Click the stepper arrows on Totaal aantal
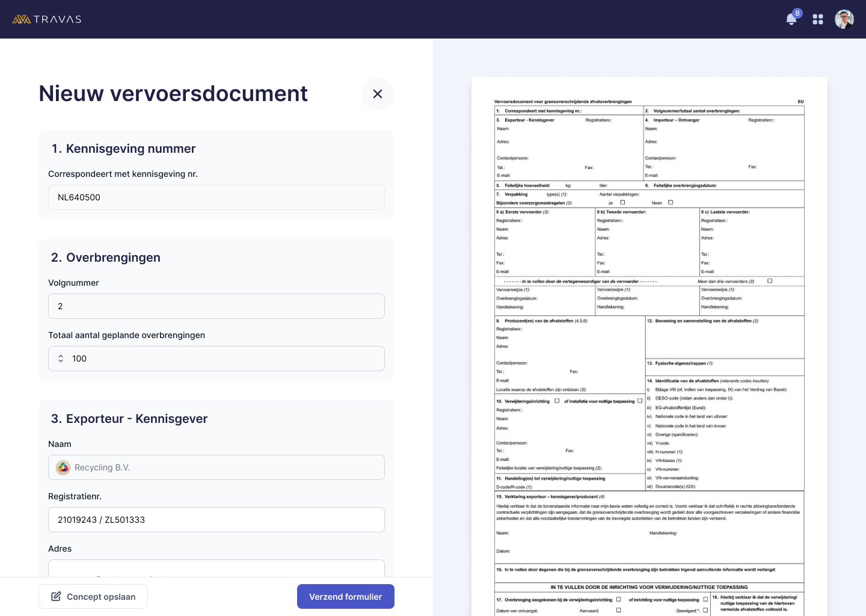The width and height of the screenshot is (866, 616). coord(61,359)
